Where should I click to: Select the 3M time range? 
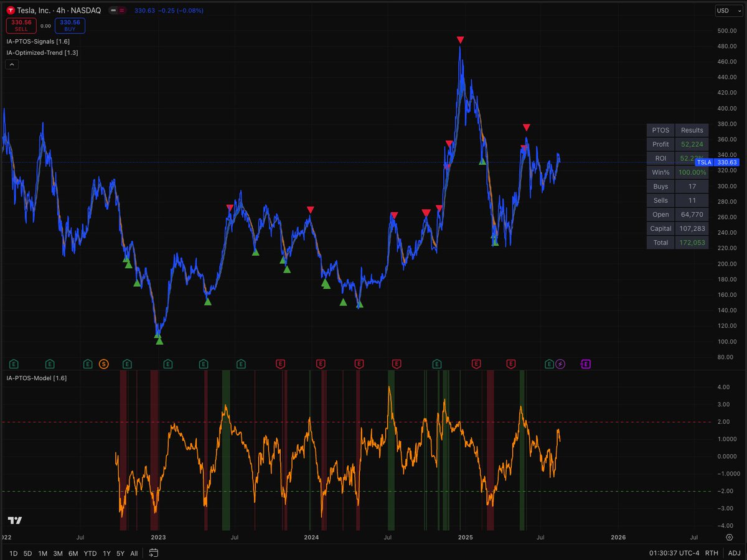[x=58, y=553]
